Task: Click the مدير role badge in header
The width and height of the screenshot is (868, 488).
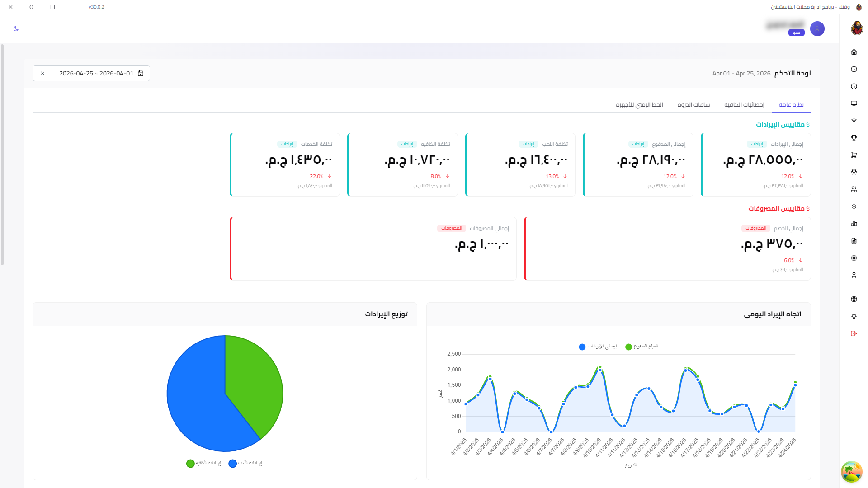Action: [796, 33]
